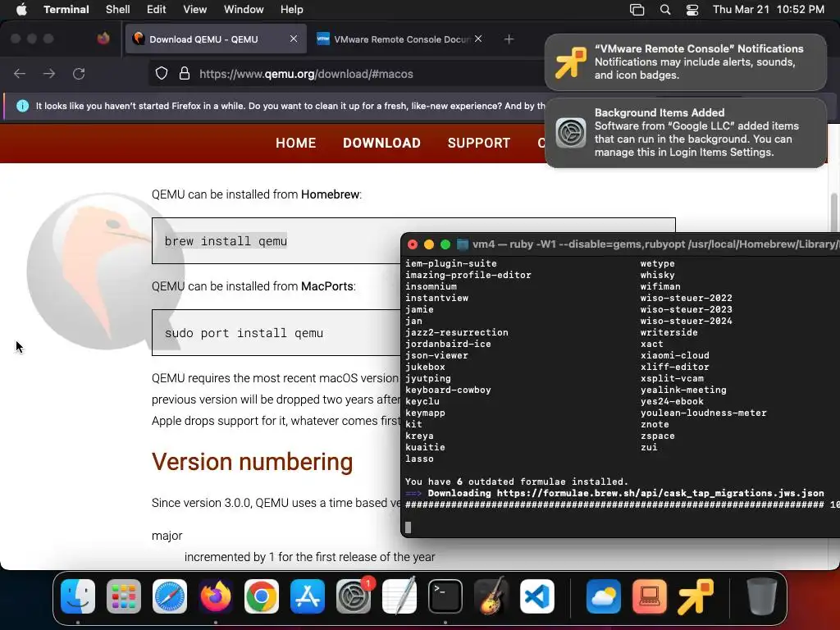Click the brew install qemu code box
Viewport: 840px width, 630px height.
(276, 241)
